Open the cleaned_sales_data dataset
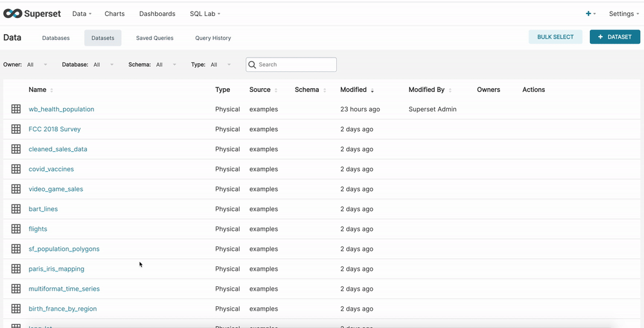The image size is (644, 328). (58, 149)
